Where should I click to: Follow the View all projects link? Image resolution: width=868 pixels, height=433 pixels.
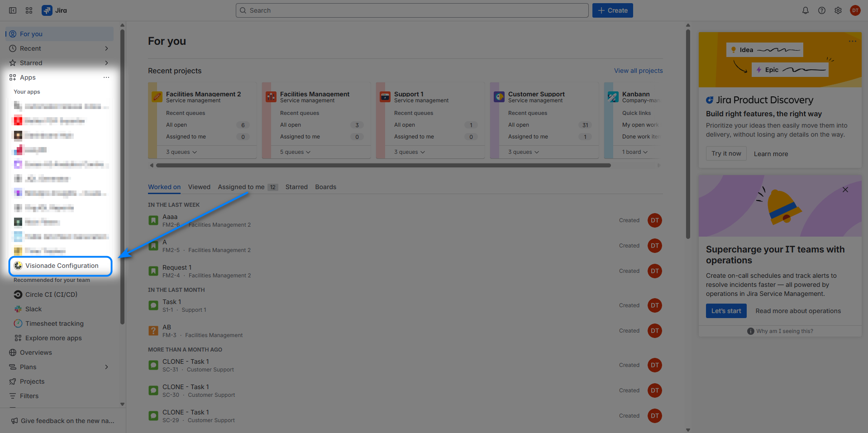point(638,71)
